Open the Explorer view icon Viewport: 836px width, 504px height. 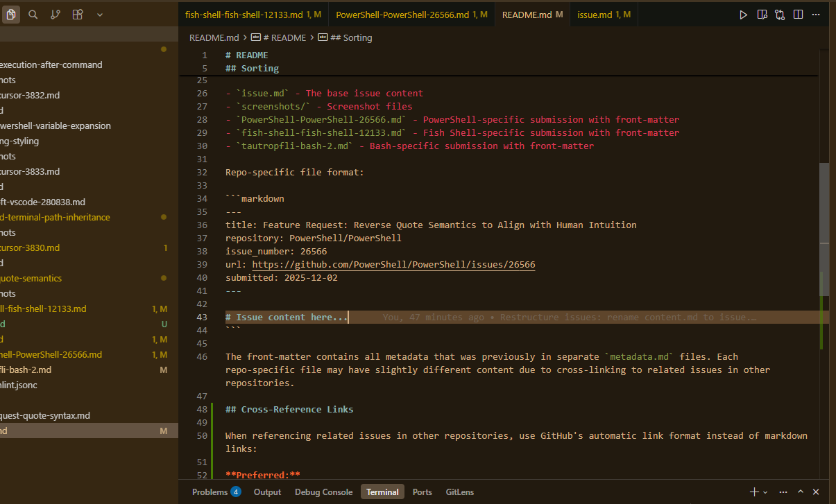(12, 14)
